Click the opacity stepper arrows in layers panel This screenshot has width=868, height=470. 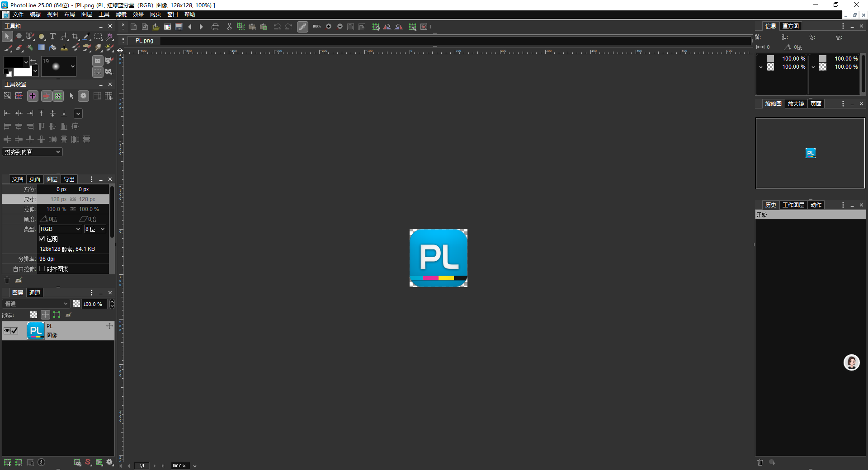(x=112, y=304)
